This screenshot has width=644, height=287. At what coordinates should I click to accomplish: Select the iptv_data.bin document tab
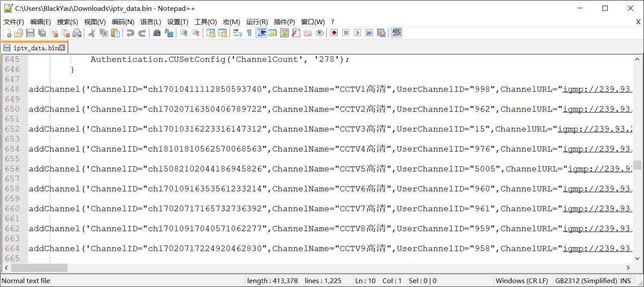[x=30, y=48]
